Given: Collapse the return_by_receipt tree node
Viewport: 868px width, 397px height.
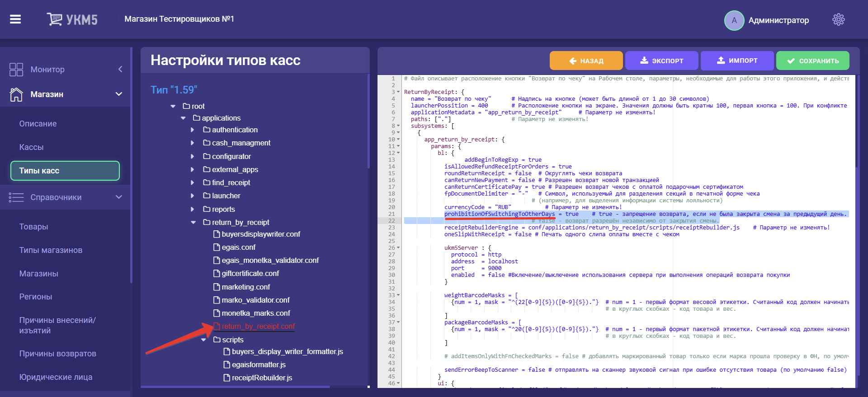Looking at the screenshot, I should [x=193, y=223].
